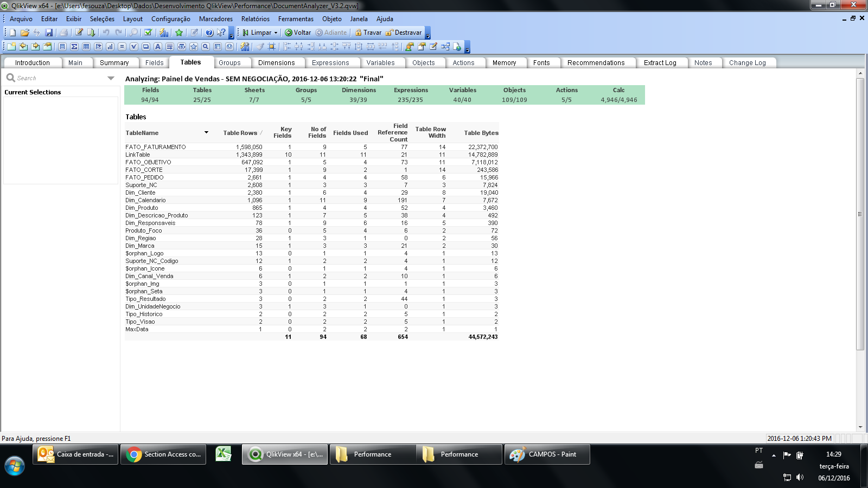Create a new document with toolbar icon
The image size is (868, 488).
point(12,33)
